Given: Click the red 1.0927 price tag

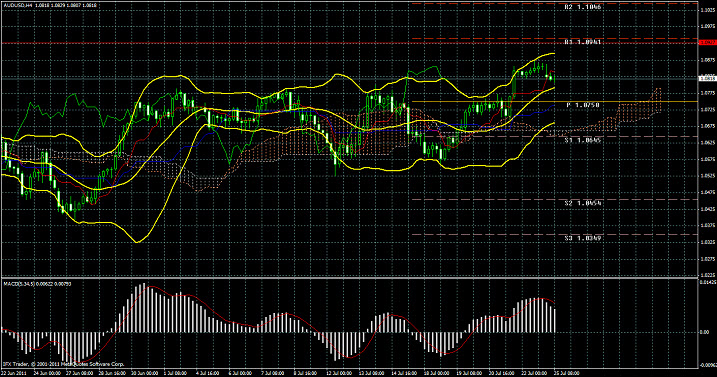Looking at the screenshot, I should click(707, 42).
